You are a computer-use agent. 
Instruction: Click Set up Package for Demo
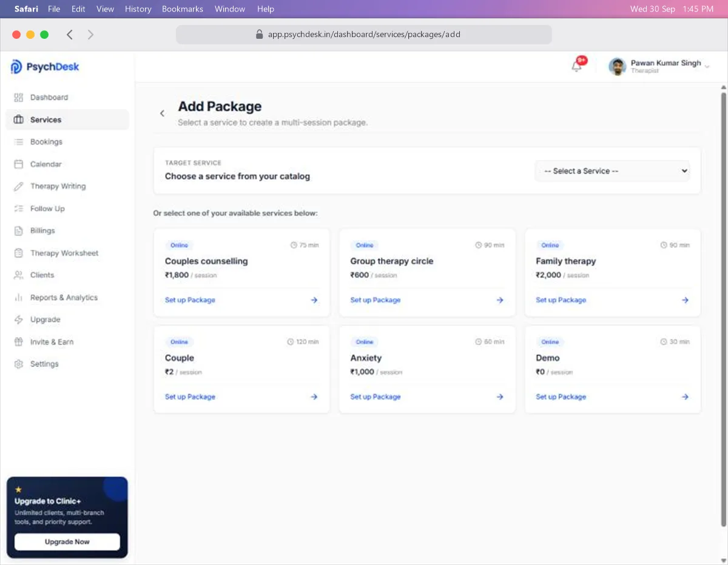point(561,397)
